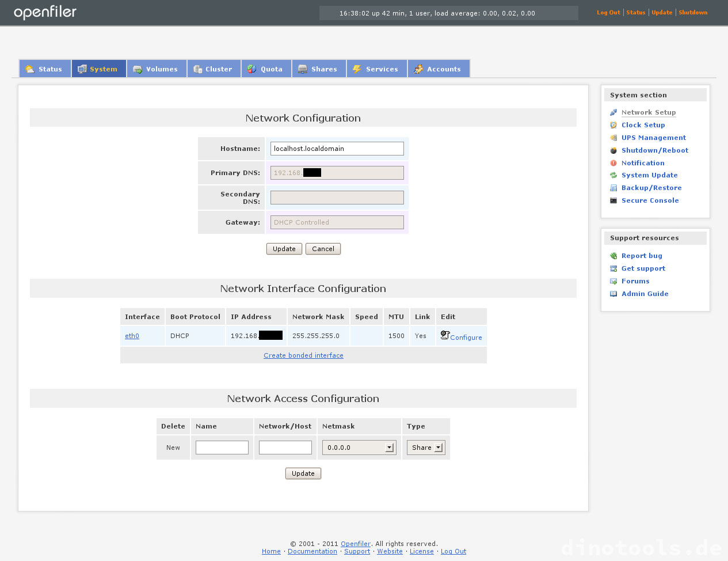Open the Quota tab

tap(266, 69)
